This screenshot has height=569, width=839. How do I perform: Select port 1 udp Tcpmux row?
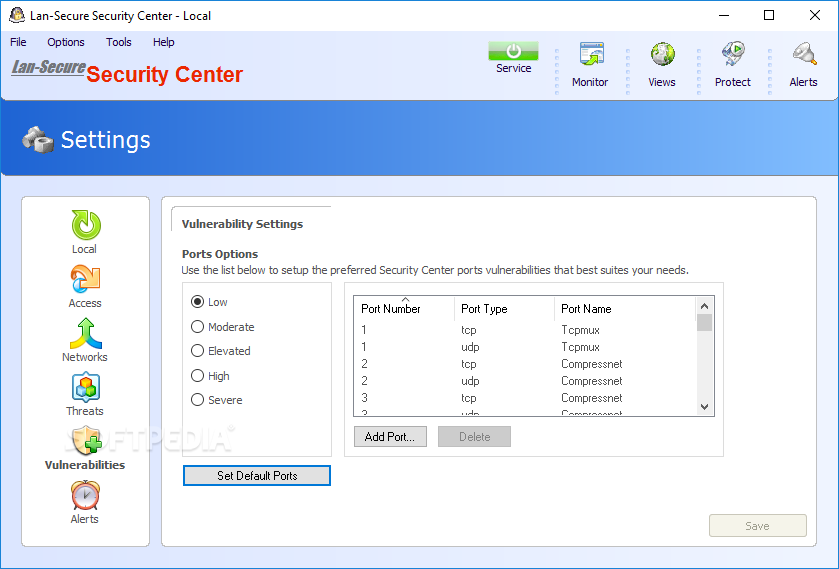pos(524,347)
